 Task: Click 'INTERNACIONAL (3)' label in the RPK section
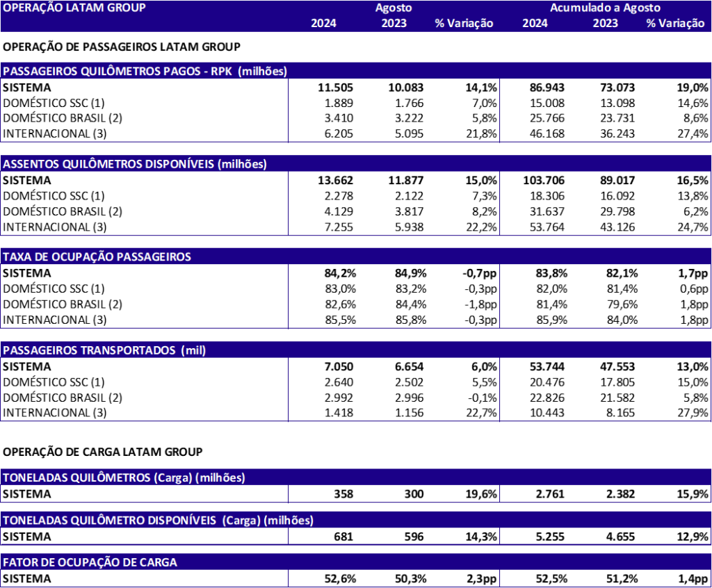54,133
